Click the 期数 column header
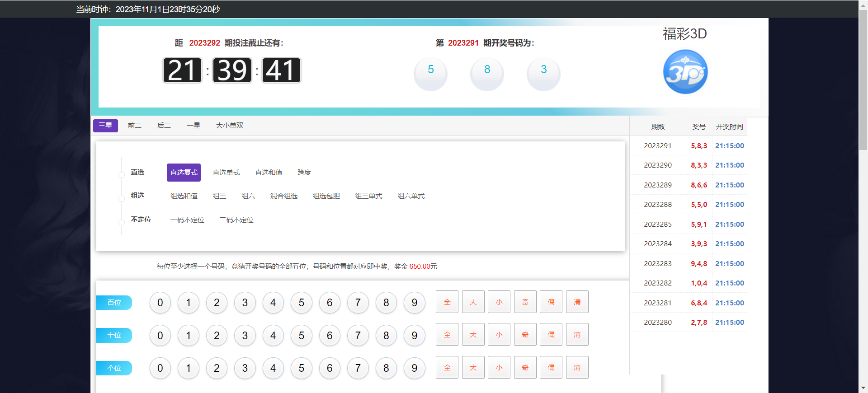 click(658, 127)
